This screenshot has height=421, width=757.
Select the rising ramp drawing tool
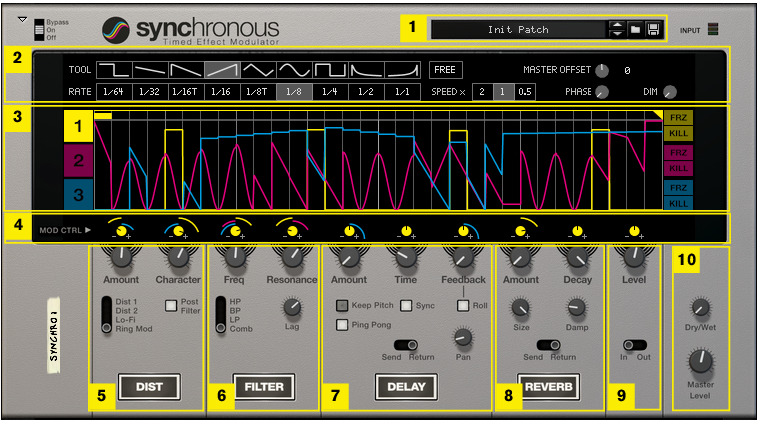pyautogui.click(x=223, y=70)
